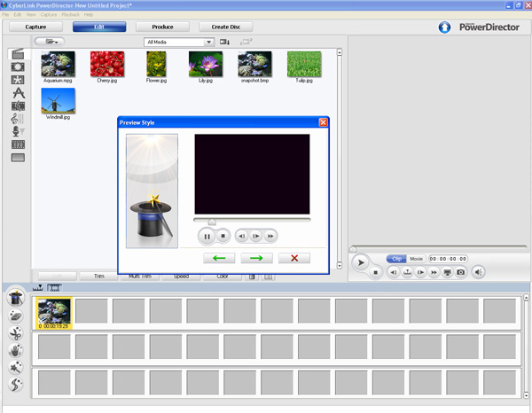Select the Magic Style wand tool

pyautogui.click(x=16, y=367)
